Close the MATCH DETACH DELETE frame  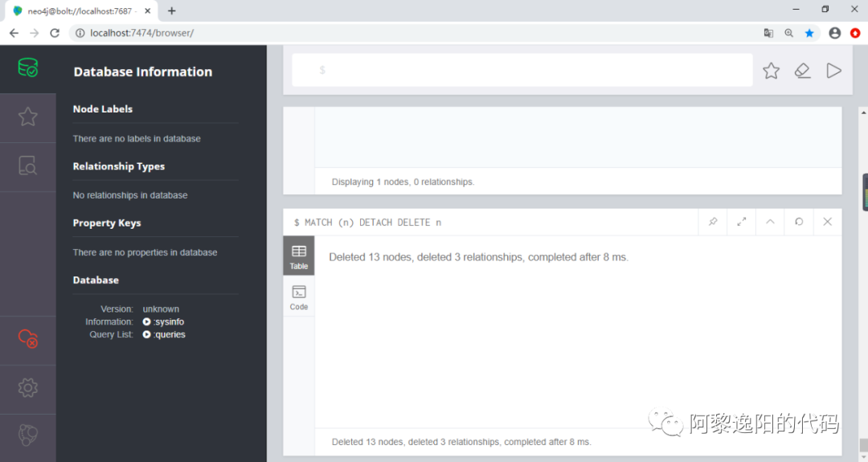coord(828,222)
